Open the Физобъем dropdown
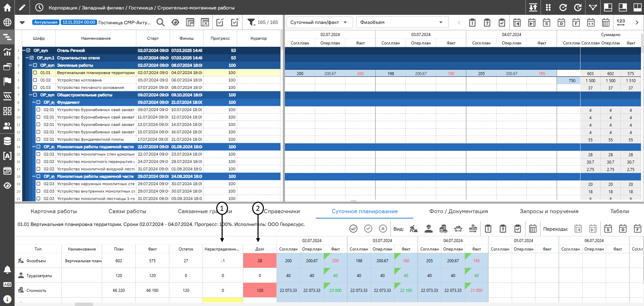This screenshot has width=644, height=306. click(x=402, y=22)
